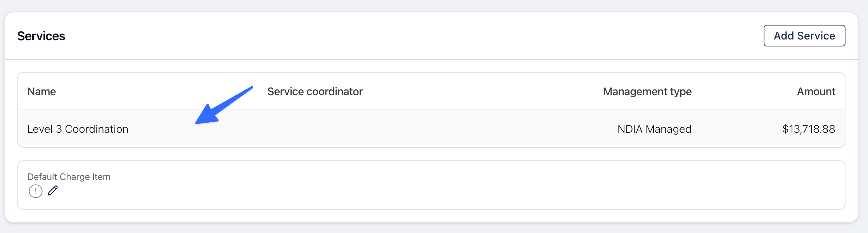The height and width of the screenshot is (233, 868).
Task: Select the Name column header
Action: [x=41, y=91]
